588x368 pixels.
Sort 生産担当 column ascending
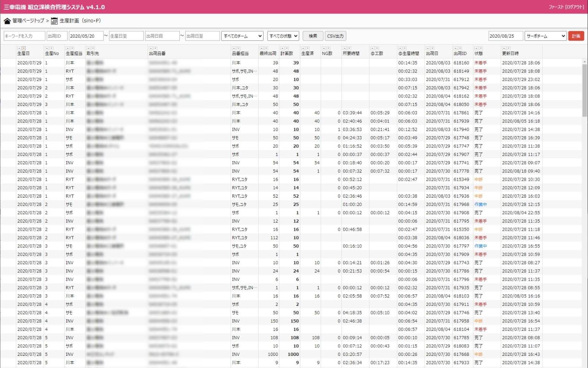(x=68, y=48)
